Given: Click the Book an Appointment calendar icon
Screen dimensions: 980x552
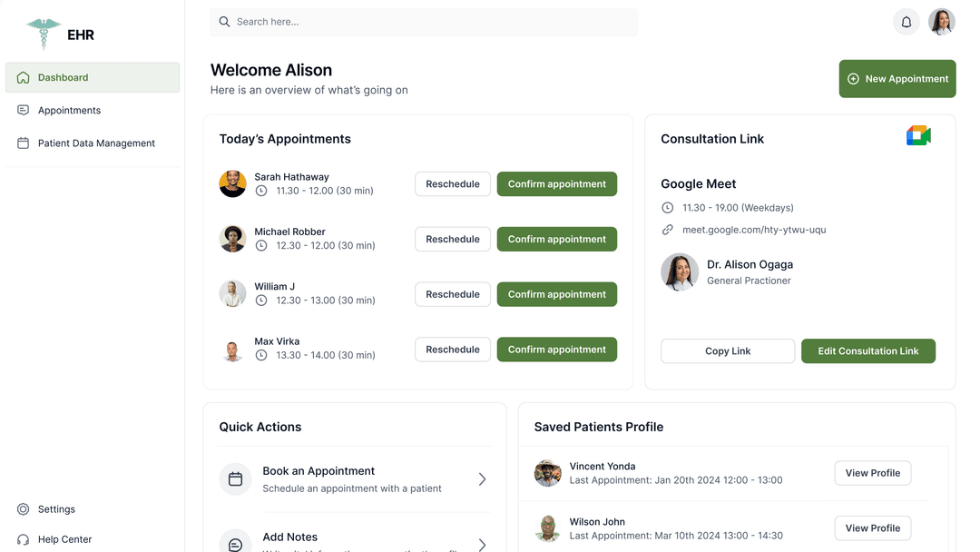Looking at the screenshot, I should 235,479.
